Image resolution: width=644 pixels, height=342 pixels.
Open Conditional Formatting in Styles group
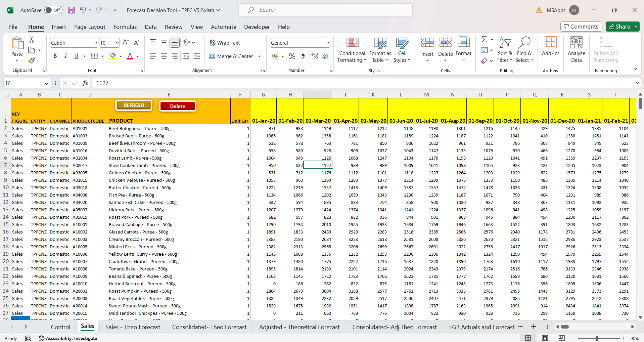(352, 50)
